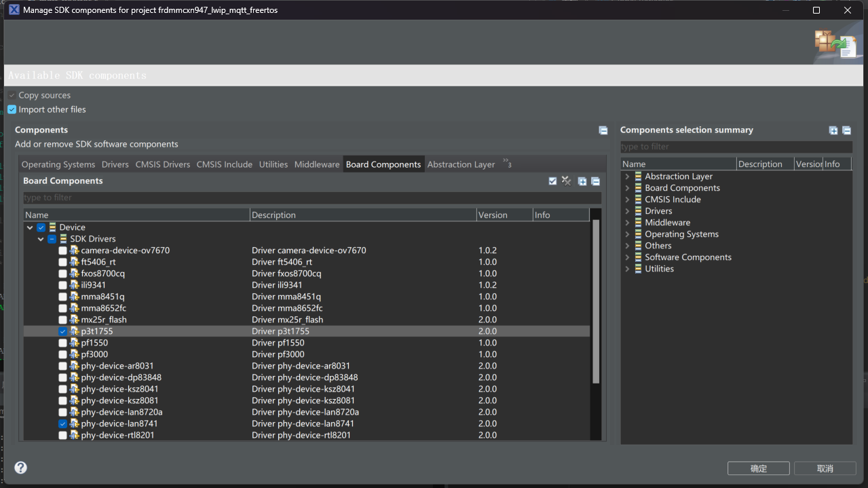868x488 pixels.
Task: Show hidden tabs with the overflow chevron
Action: (507, 163)
